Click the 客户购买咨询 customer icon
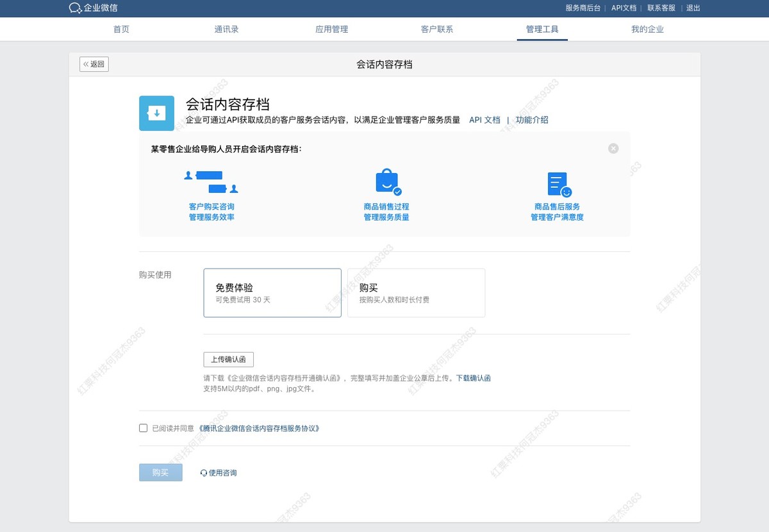Screen dimensions: 769x532 click(212, 181)
